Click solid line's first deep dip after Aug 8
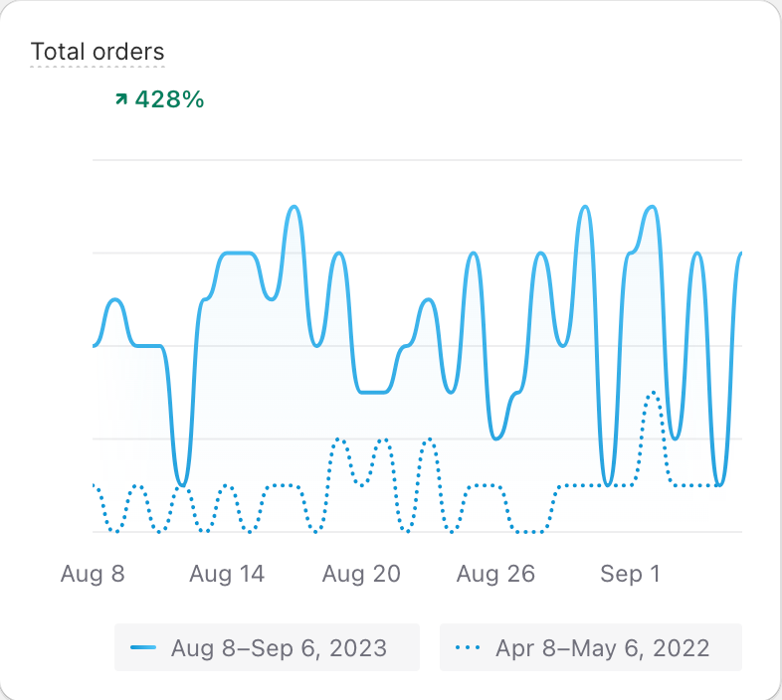782x700 pixels. coord(181,484)
